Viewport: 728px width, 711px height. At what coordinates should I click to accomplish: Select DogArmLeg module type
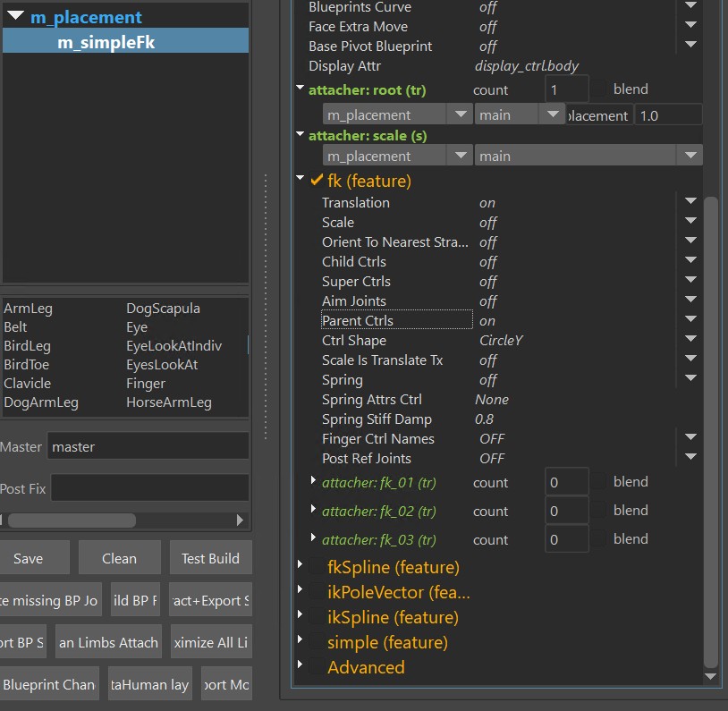[x=41, y=402]
